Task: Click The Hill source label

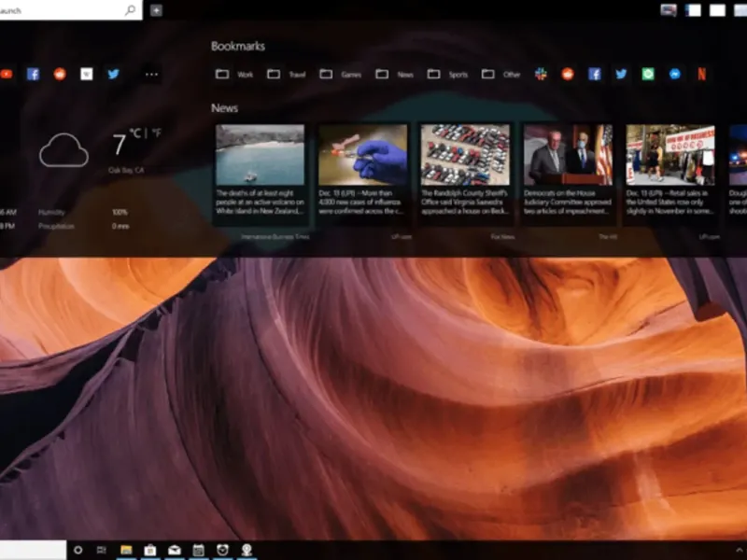Action: pyautogui.click(x=608, y=237)
